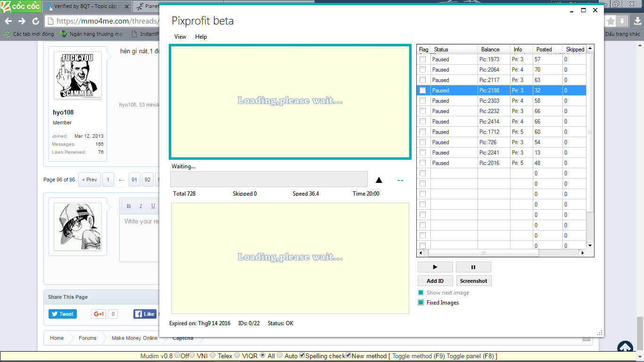Toggle the 'Fixed Images' checkbox
Screen dimensions: 644x362
pos(421,303)
